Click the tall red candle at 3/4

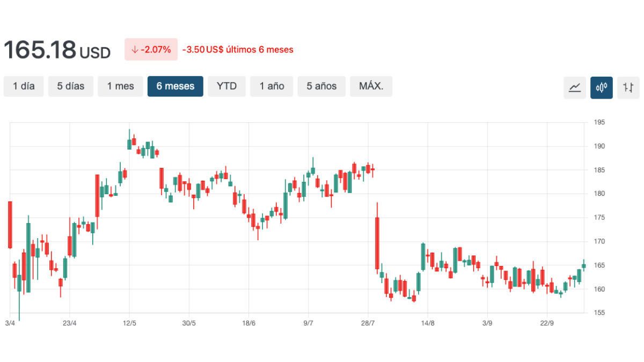click(10, 225)
